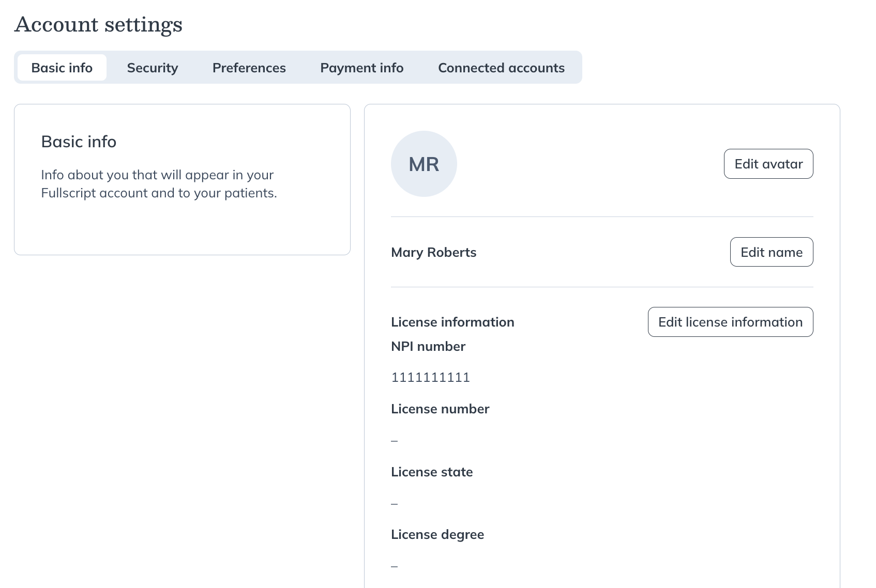Viewport: 876px width, 588px height.
Task: Switch to the Security tab
Action: (152, 67)
